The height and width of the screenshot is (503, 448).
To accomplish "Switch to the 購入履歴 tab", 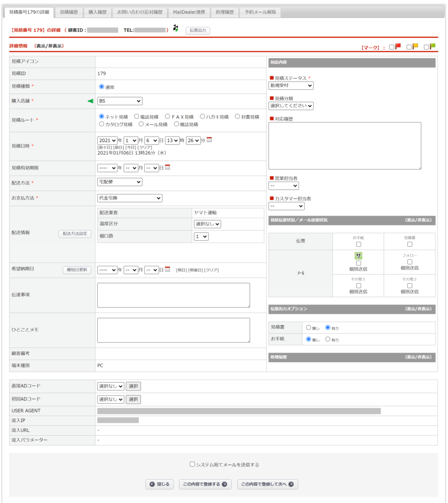I will (x=97, y=12).
